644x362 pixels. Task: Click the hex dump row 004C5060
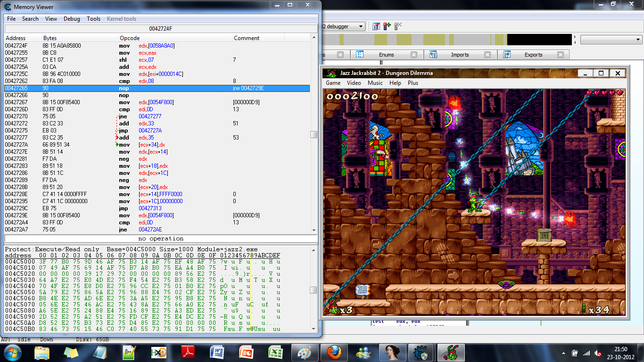click(x=143, y=298)
